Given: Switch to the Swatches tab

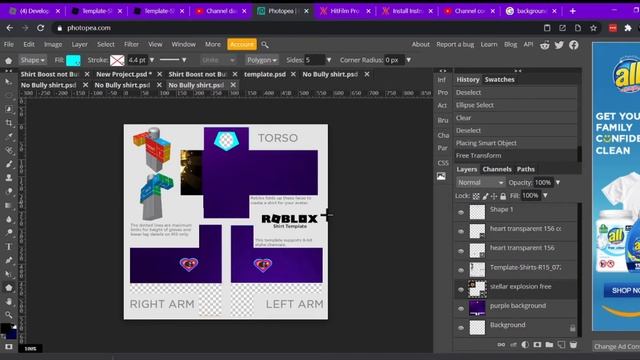Looking at the screenshot, I should click(x=499, y=80).
